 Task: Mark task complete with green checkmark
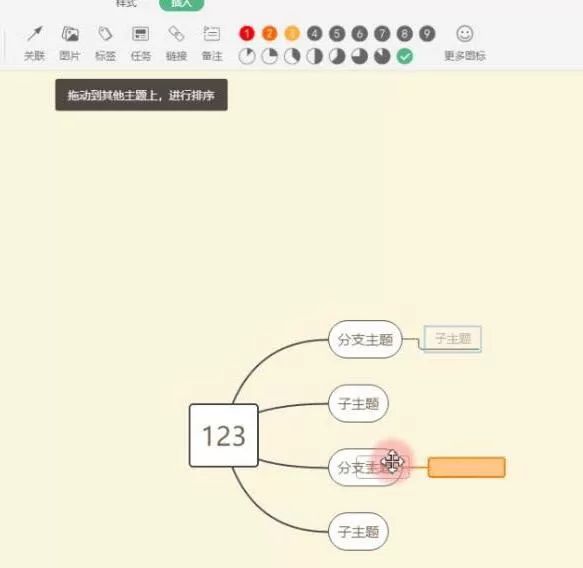pyautogui.click(x=405, y=57)
